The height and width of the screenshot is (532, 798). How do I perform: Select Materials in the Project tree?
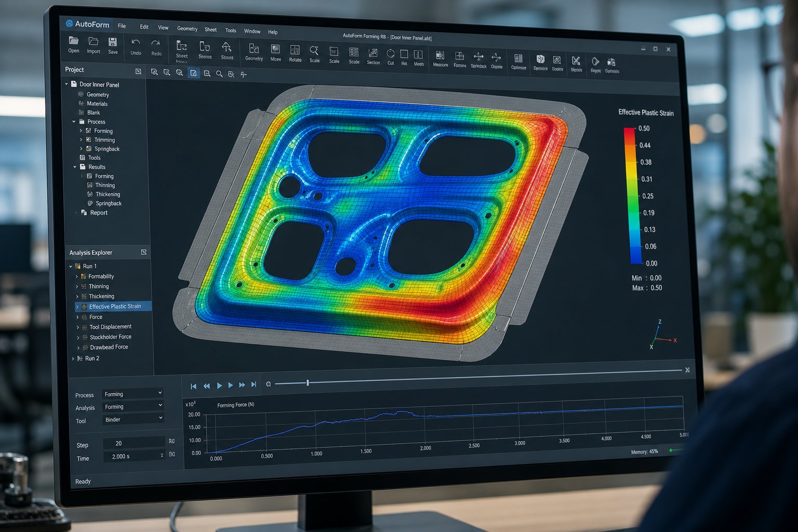[97, 103]
